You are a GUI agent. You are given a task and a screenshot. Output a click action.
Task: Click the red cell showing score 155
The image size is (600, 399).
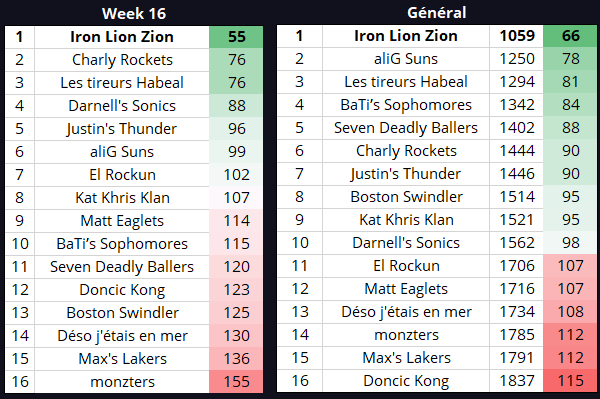coord(236,382)
